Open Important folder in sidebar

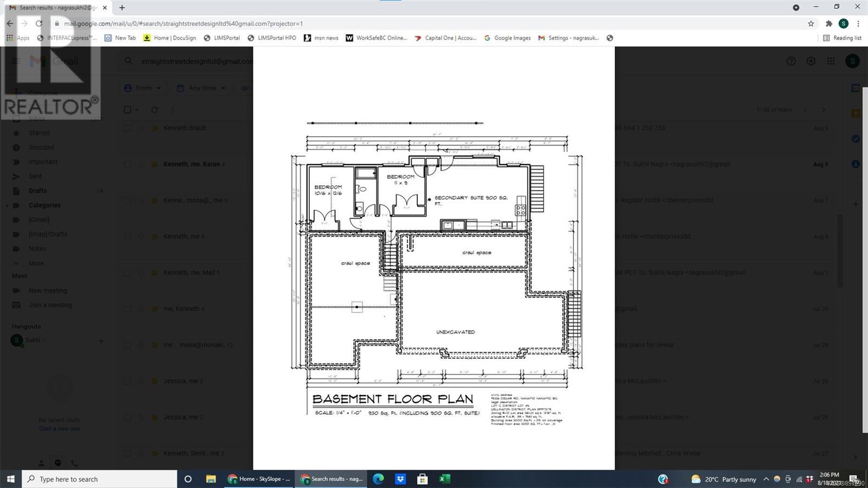point(43,162)
